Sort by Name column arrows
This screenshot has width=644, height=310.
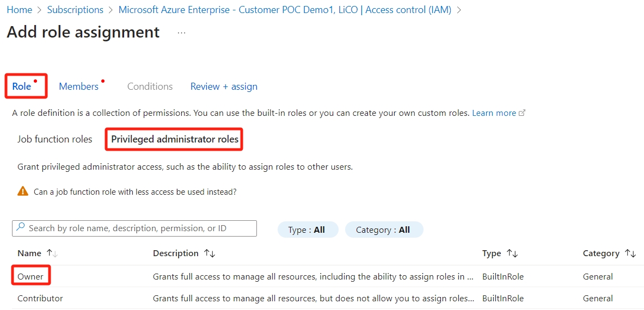(52, 253)
